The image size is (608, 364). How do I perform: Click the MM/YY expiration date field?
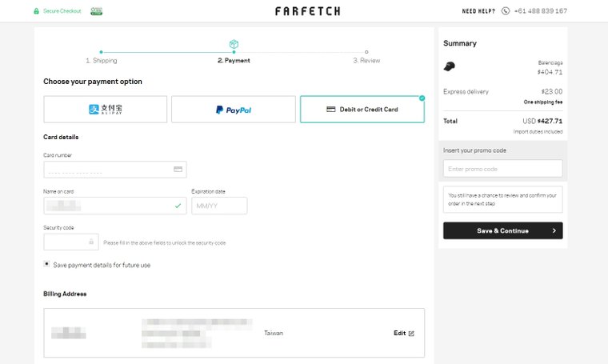coord(219,206)
